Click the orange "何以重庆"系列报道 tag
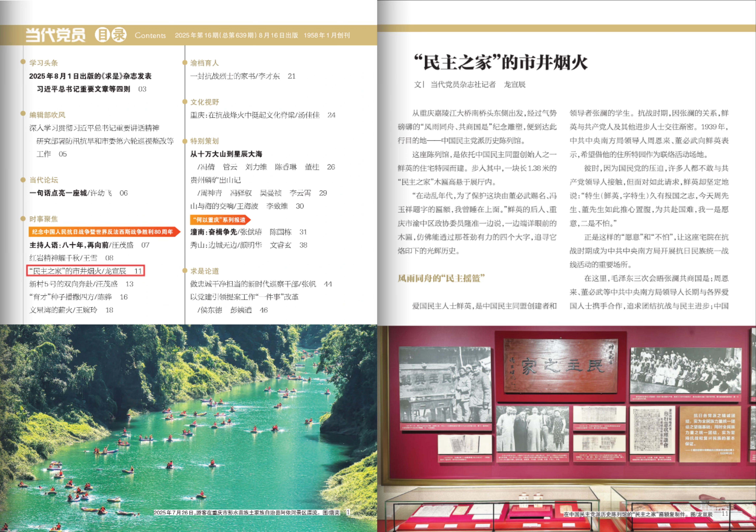The width and height of the screenshot is (756, 532). click(x=220, y=220)
